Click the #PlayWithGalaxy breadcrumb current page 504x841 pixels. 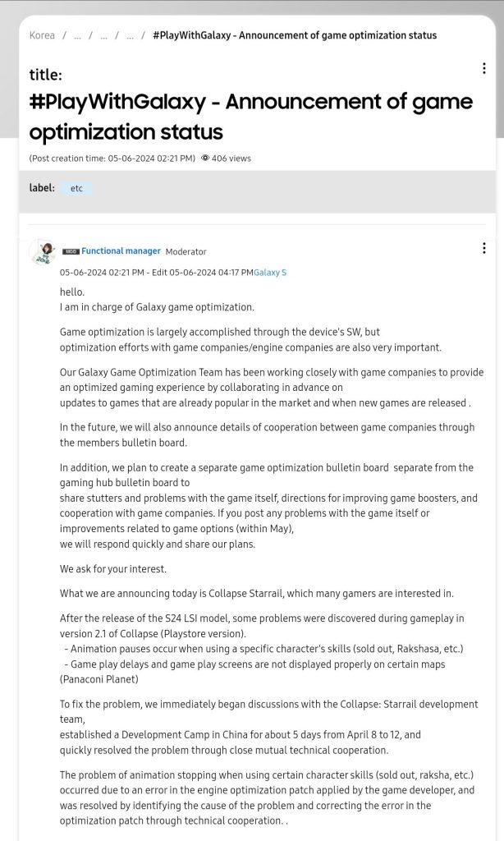click(295, 35)
